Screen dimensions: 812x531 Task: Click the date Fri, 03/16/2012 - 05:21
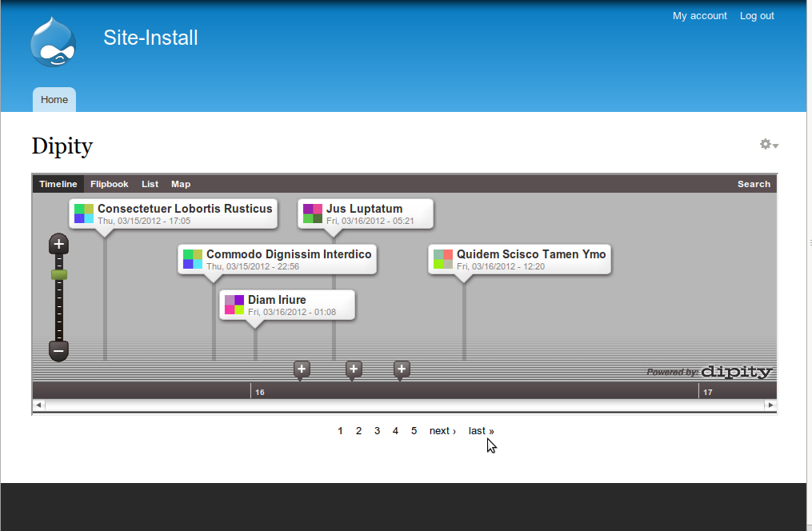tap(370, 221)
